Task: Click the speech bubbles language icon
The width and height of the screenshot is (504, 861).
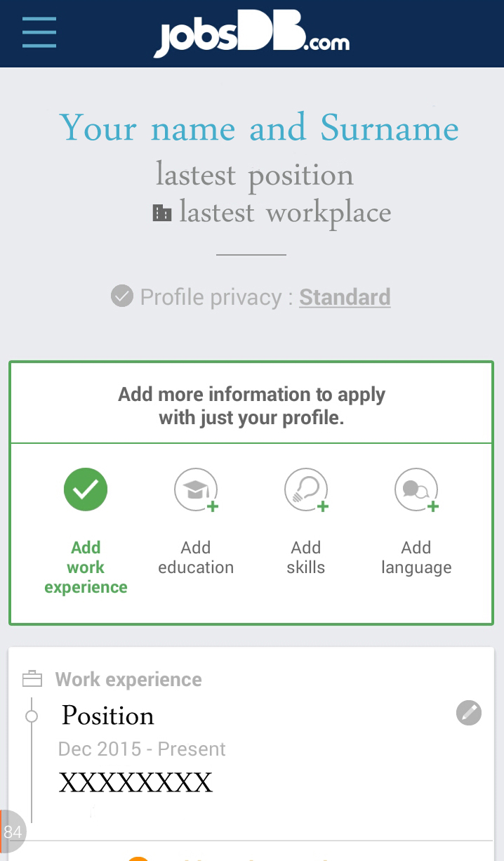Action: pos(416,489)
